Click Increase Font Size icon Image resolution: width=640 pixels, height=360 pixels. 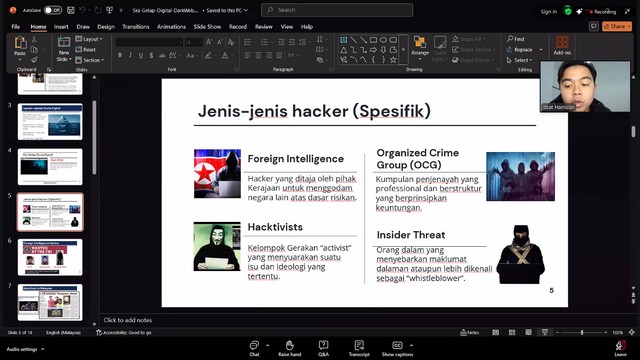[x=209, y=42]
